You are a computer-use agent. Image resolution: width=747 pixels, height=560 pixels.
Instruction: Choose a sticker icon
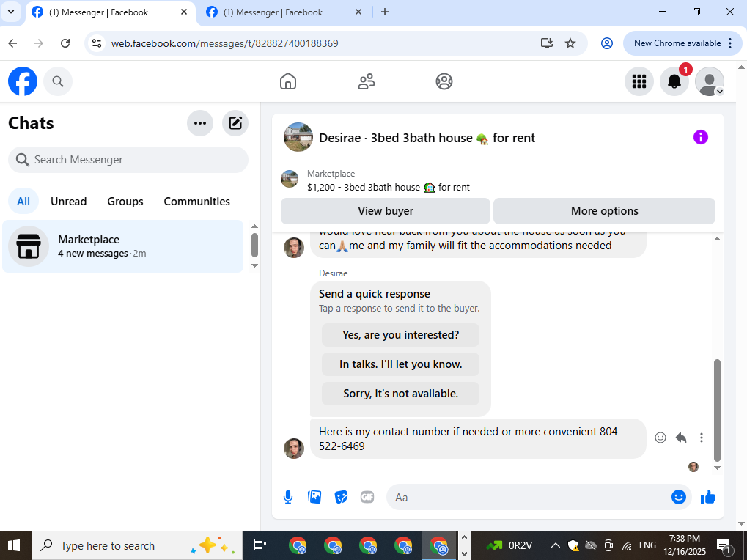341,497
